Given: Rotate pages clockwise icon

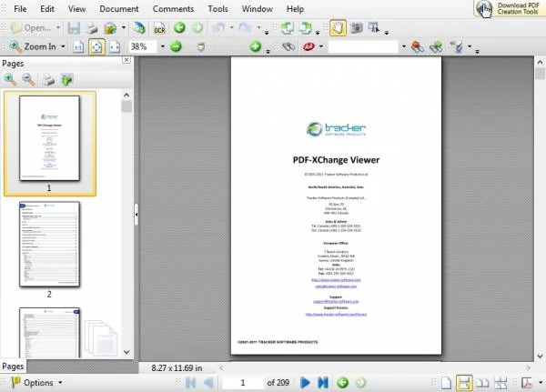Looking at the screenshot, I should point(306,28).
